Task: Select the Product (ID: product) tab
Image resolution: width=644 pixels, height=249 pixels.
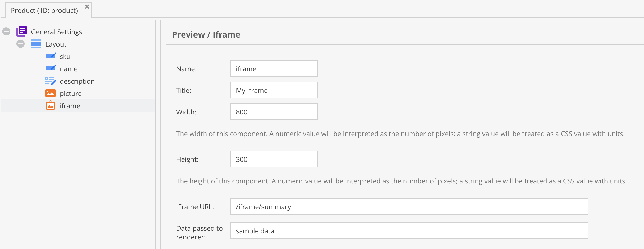Action: pyautogui.click(x=44, y=11)
